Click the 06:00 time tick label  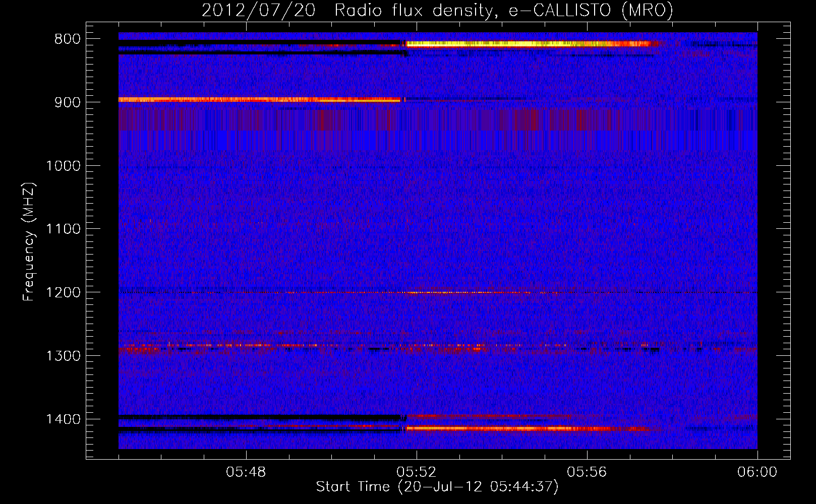(x=757, y=472)
